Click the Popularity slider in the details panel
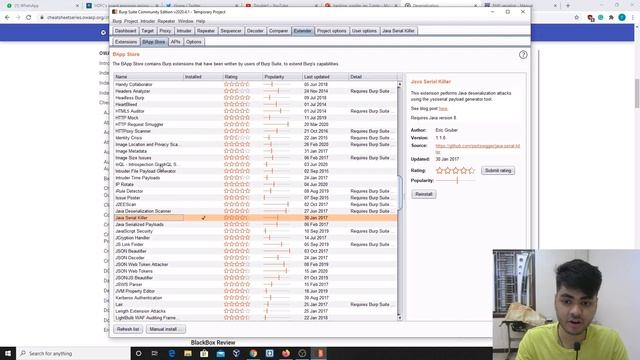The width and height of the screenshot is (640, 360). pos(456,180)
